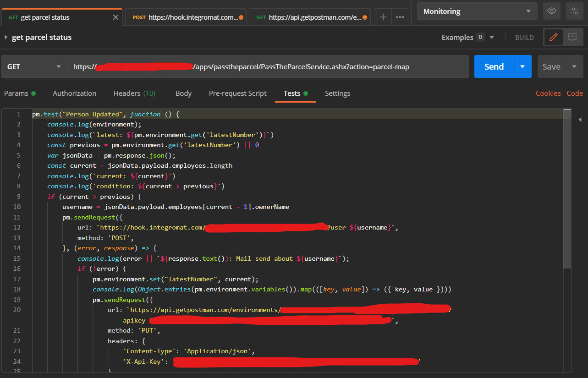This screenshot has height=378, width=588.
Task: Click the hook.integromat.com url code line
Action: click(238, 227)
